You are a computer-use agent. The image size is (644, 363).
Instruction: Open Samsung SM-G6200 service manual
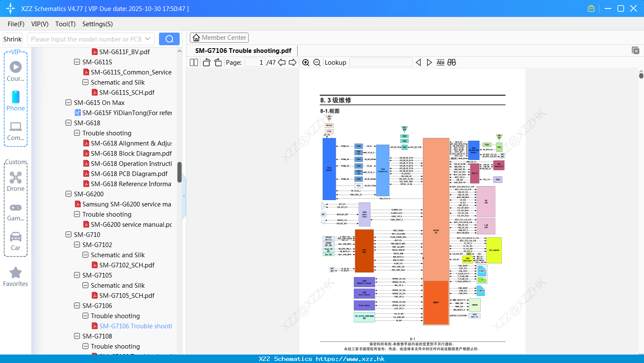coord(123,204)
